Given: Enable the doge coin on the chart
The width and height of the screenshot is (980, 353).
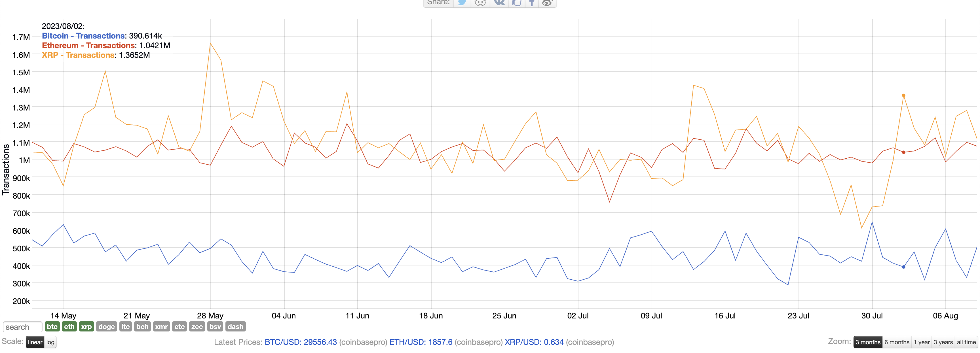Looking at the screenshot, I should coord(107,326).
